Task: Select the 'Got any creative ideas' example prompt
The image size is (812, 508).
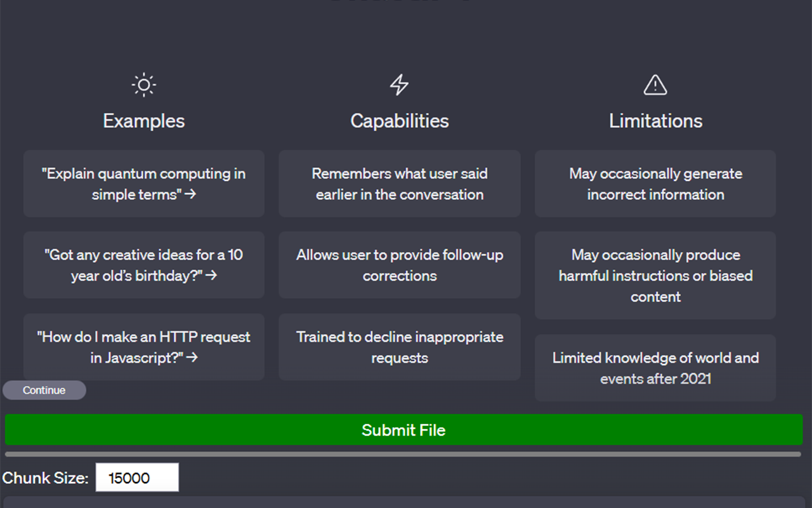Action: point(143,265)
